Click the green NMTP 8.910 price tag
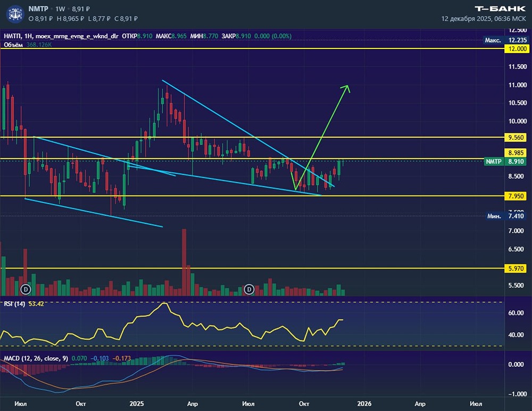Image resolution: width=532 pixels, height=411 pixels. pos(505,162)
